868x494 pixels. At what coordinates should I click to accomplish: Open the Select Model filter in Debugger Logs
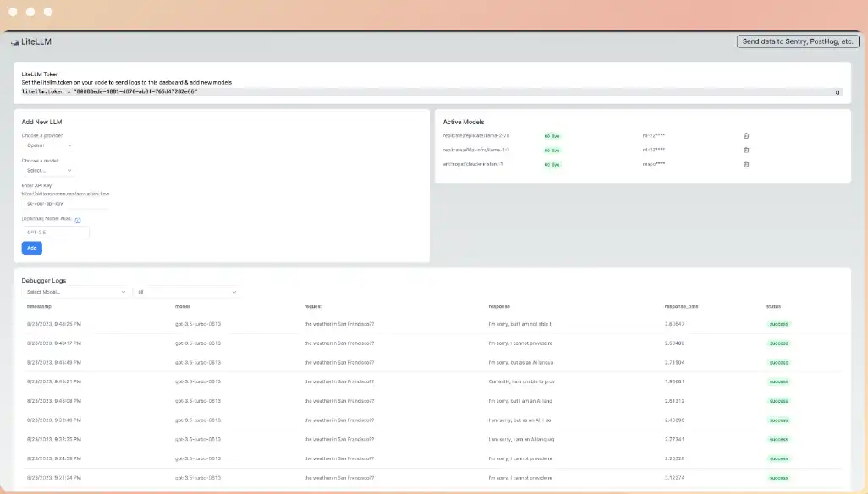pos(76,292)
